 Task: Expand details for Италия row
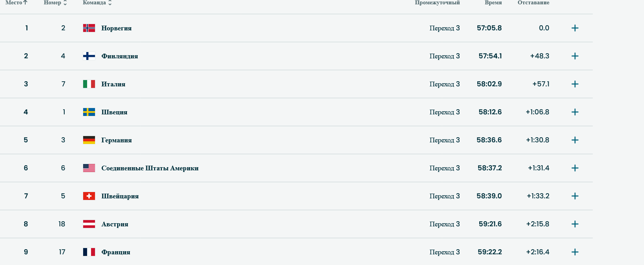pyautogui.click(x=575, y=84)
